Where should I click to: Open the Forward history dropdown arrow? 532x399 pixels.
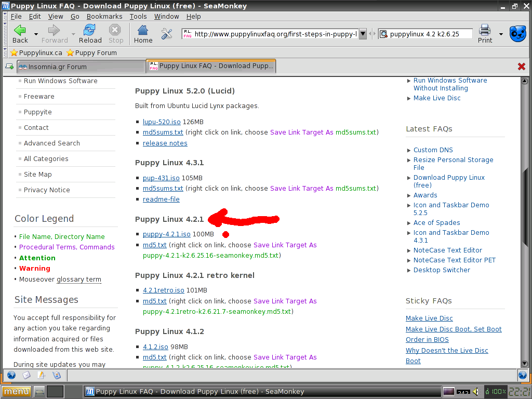(x=73, y=34)
